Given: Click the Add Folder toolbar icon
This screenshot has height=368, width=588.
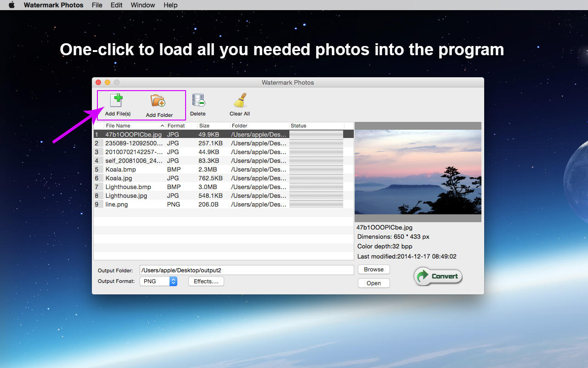Looking at the screenshot, I should tap(159, 102).
